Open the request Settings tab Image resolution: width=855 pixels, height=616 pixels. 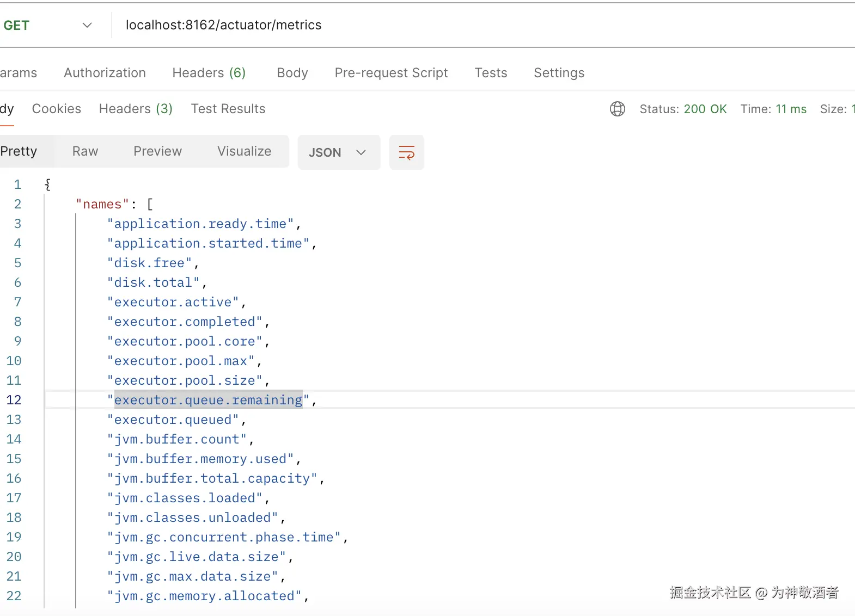pyautogui.click(x=559, y=73)
